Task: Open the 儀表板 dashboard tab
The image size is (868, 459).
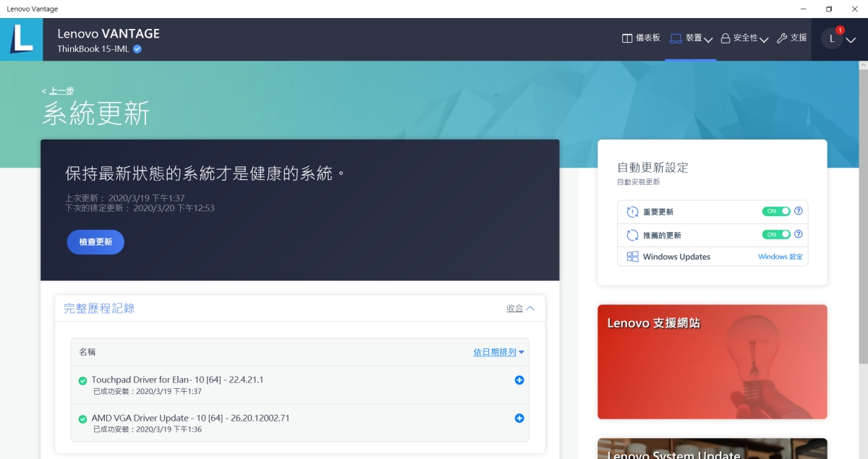Action: click(641, 38)
